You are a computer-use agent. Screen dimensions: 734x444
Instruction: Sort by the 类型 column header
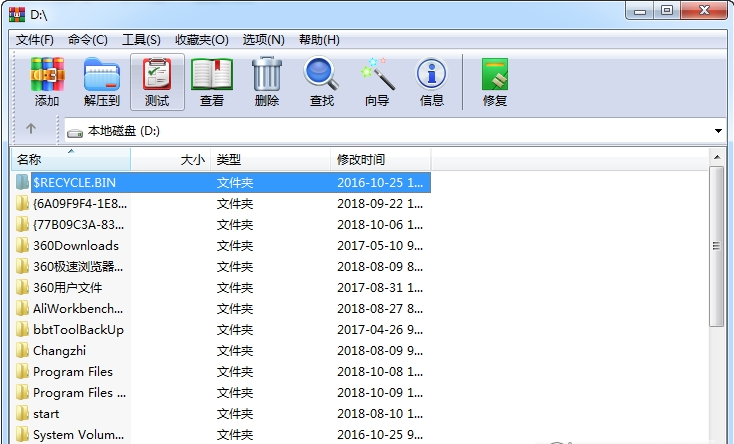point(271,159)
